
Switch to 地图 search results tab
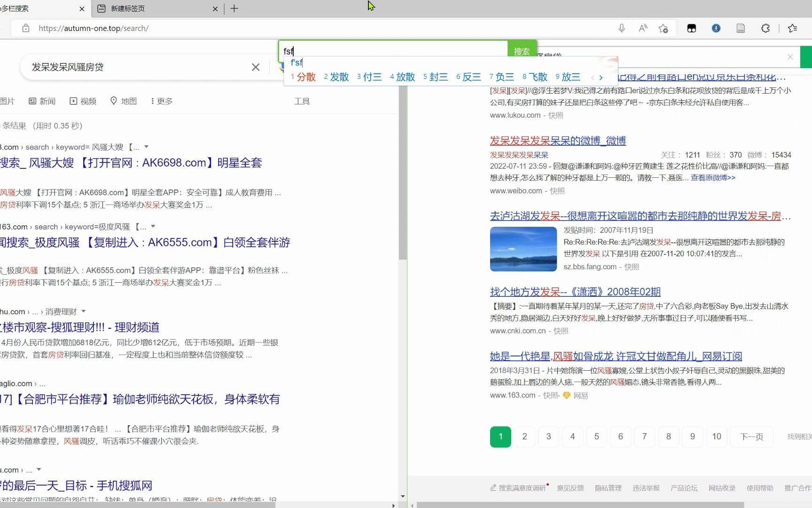[124, 101]
